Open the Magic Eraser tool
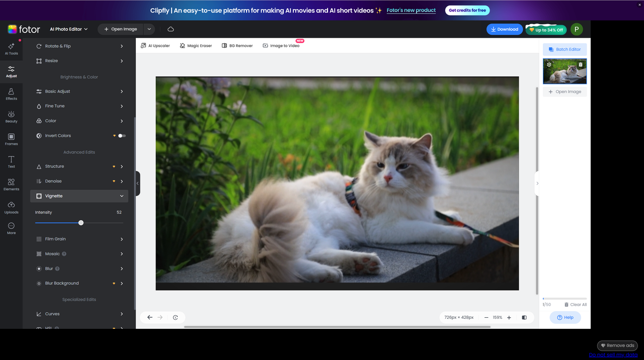Image resolution: width=644 pixels, height=360 pixels. pyautogui.click(x=196, y=46)
